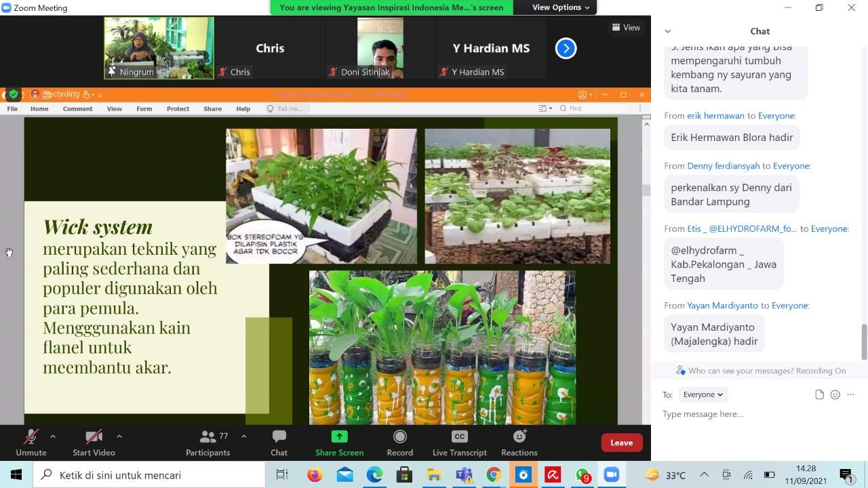Click the shared document vertical scrollbar
The width and height of the screenshot is (868, 488).
[x=646, y=190]
